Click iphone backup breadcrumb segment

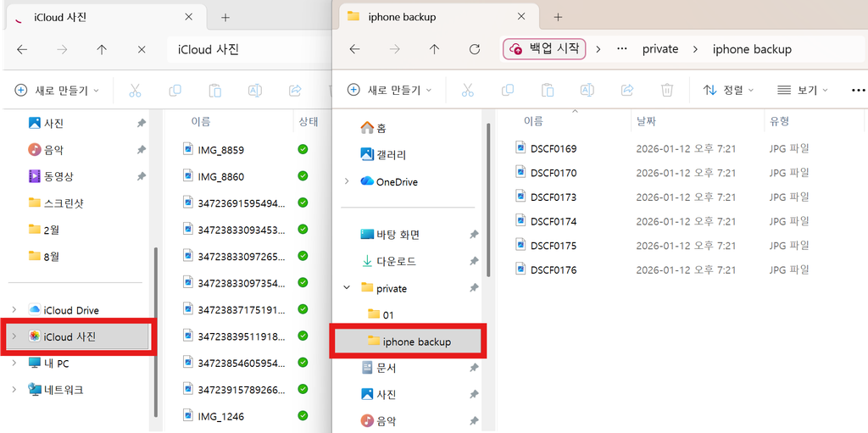(752, 49)
